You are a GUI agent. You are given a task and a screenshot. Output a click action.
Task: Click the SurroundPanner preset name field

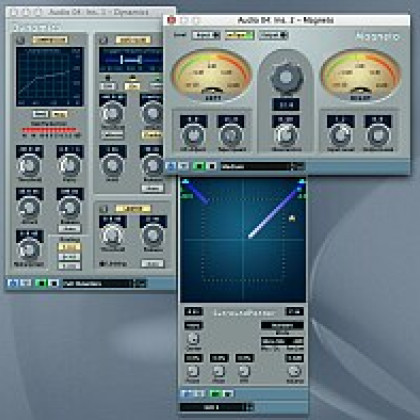[x=213, y=407]
